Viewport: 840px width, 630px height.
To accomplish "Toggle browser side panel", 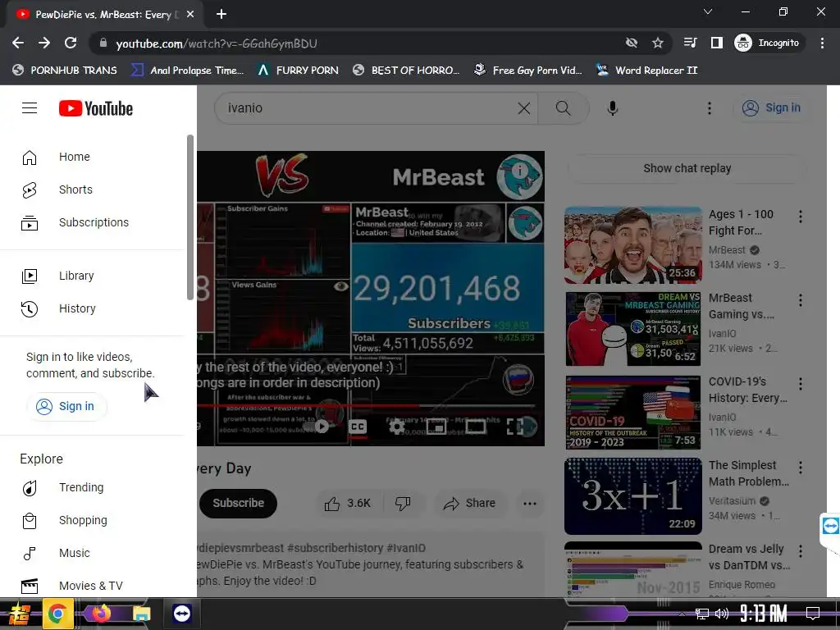I will 717,43.
